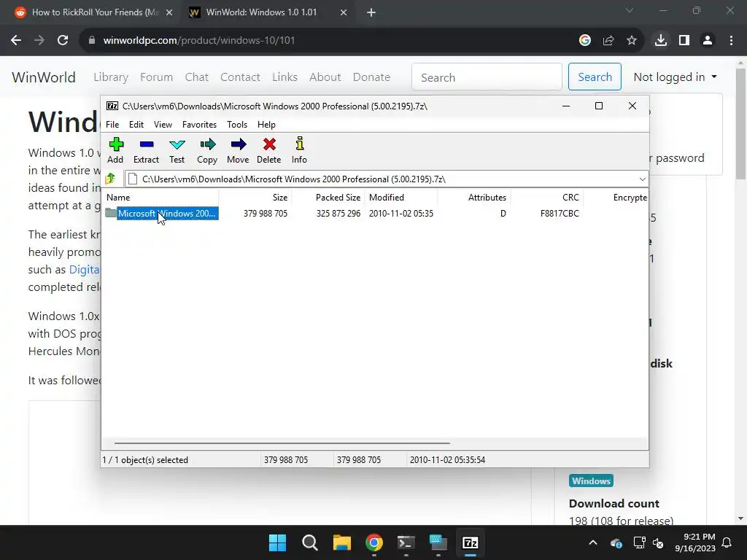Select the Microsoft Windows 200... folder row
This screenshot has height=560, width=747.
[x=376, y=214]
